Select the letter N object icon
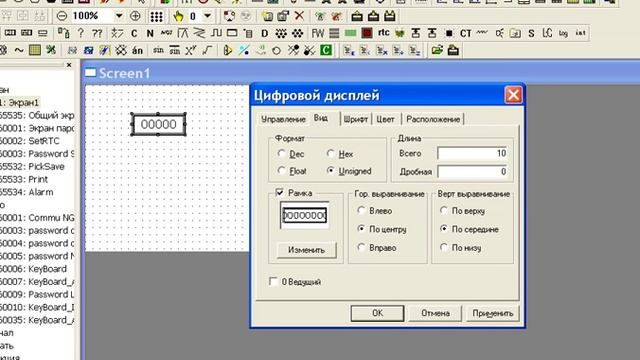 tap(150, 33)
